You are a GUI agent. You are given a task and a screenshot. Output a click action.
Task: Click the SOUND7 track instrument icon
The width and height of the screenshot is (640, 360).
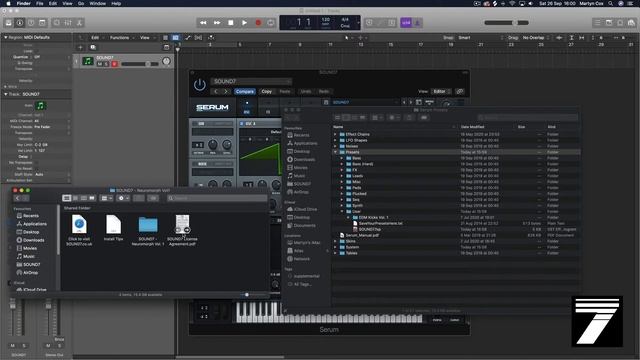point(88,61)
